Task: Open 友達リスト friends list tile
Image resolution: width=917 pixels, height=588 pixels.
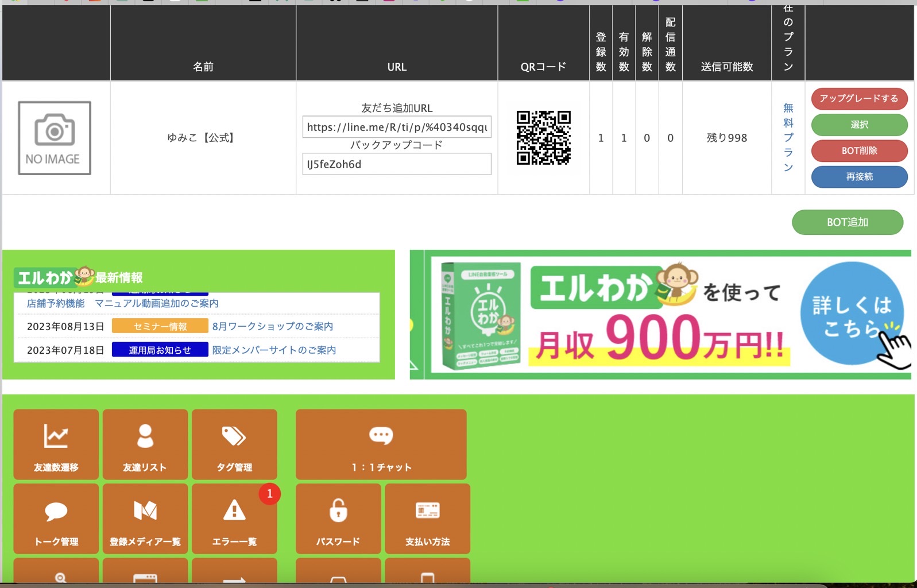Action: [145, 444]
